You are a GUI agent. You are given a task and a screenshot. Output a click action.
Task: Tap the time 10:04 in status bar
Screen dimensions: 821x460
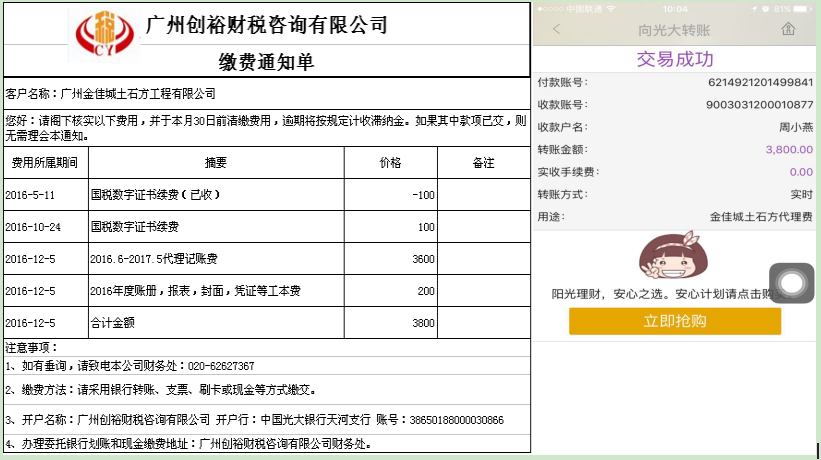675,9
